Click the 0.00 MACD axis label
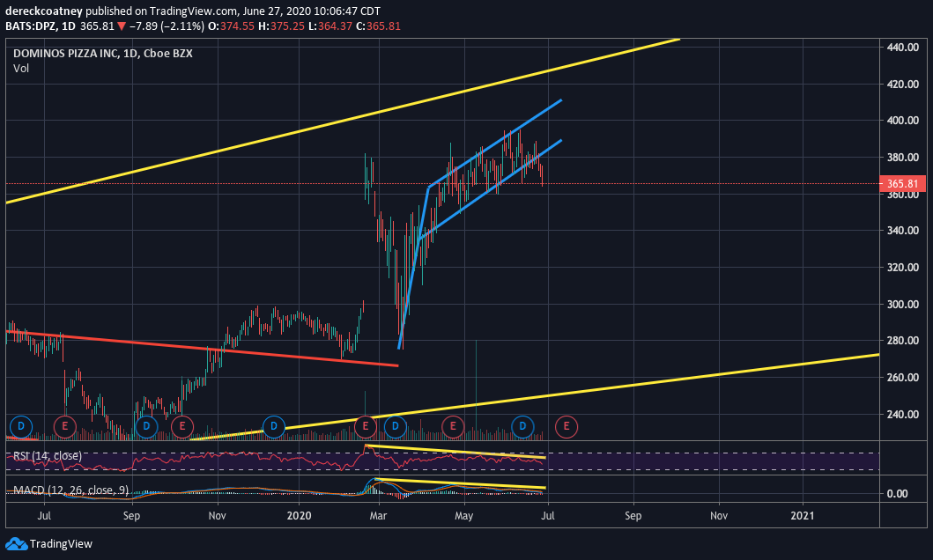Viewport: 933px width, 560px height. click(x=897, y=493)
